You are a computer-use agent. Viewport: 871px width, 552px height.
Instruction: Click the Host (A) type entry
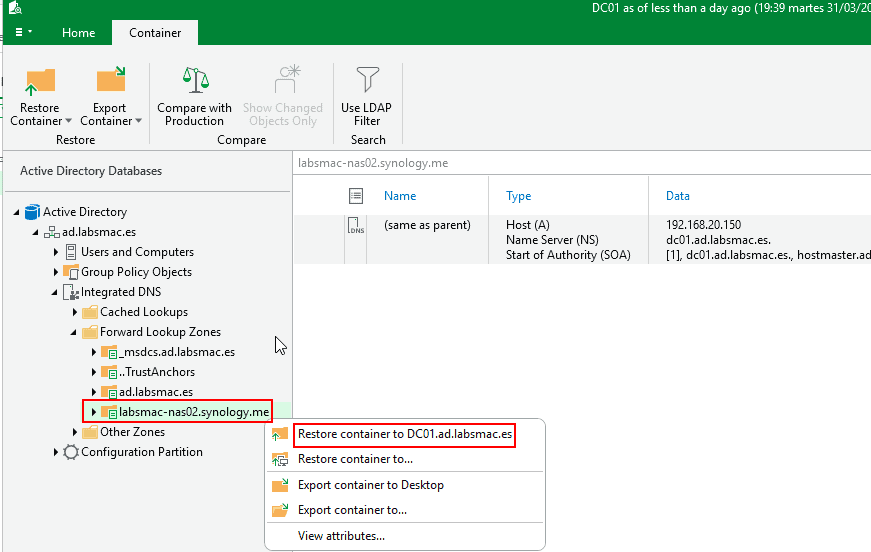point(528,225)
